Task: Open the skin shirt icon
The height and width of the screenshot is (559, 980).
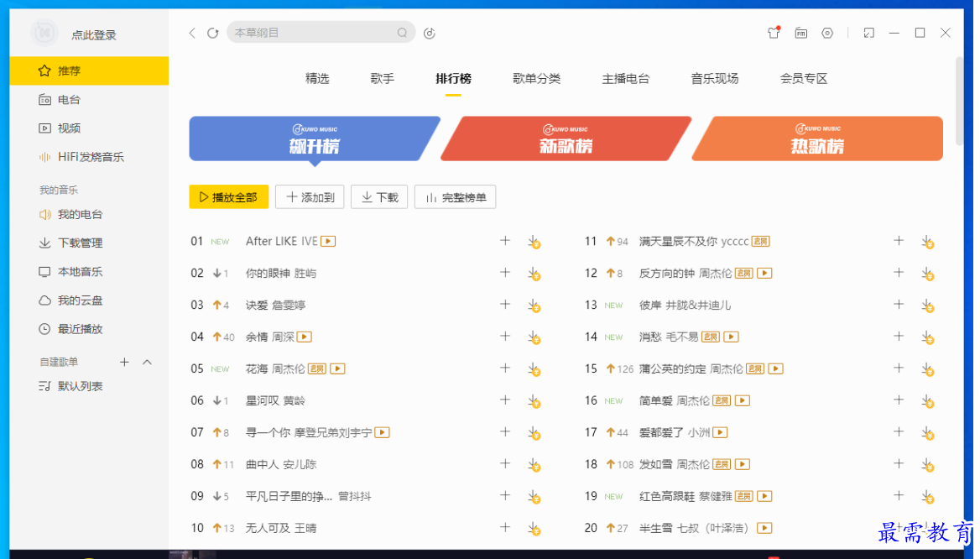Action: click(774, 33)
